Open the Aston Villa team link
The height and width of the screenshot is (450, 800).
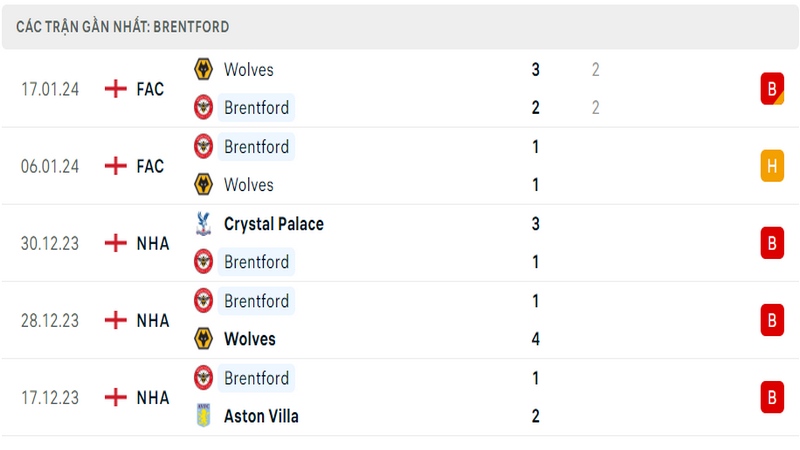point(261,416)
